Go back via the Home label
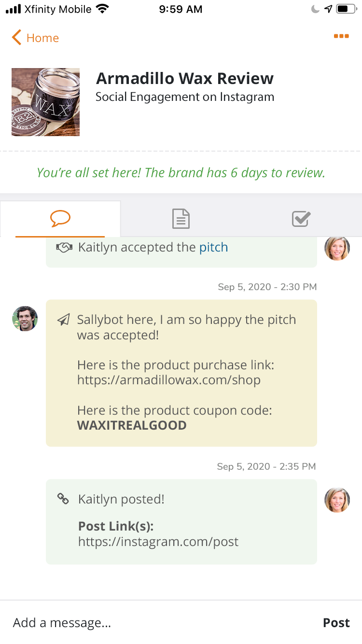362x644 pixels. coord(42,38)
